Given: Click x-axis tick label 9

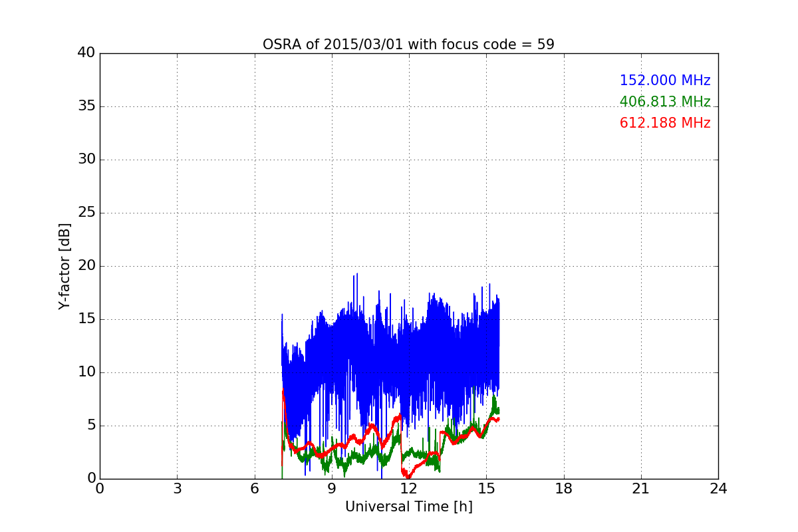Looking at the screenshot, I should point(331,488).
